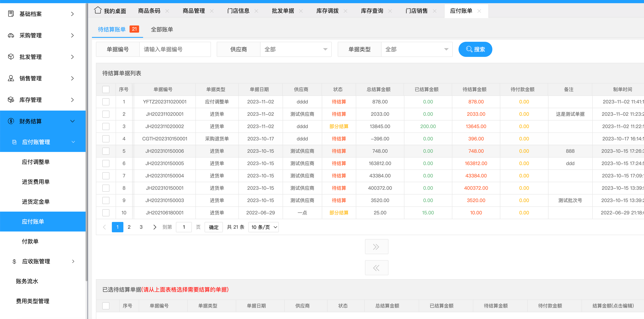Click the page number jump input

[184, 227]
